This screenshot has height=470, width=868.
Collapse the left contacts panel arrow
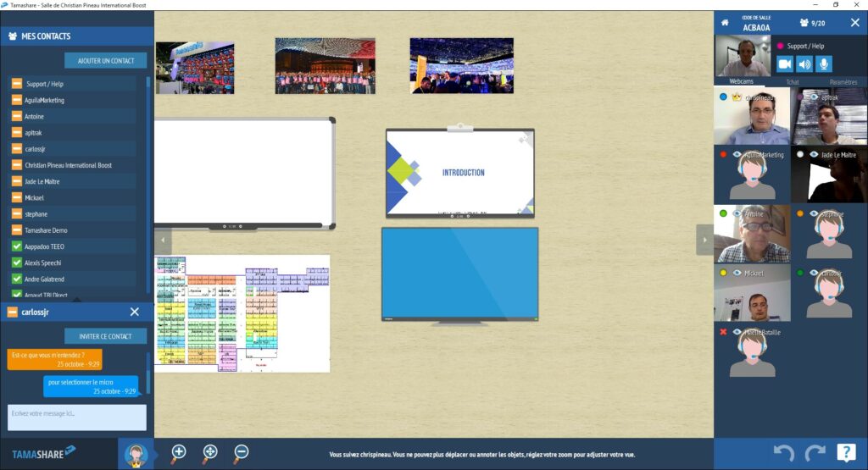click(161, 239)
